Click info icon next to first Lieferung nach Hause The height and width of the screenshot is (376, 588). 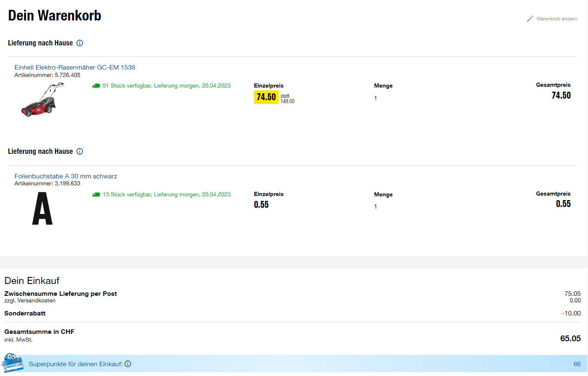point(80,43)
